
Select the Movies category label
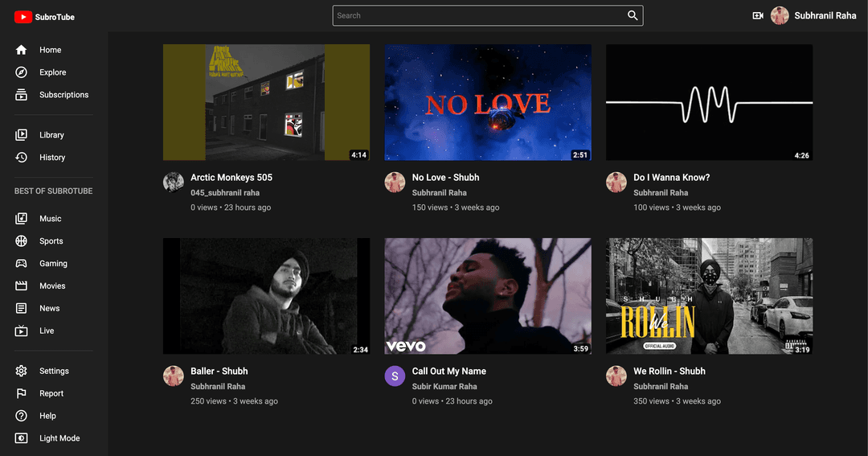click(52, 286)
